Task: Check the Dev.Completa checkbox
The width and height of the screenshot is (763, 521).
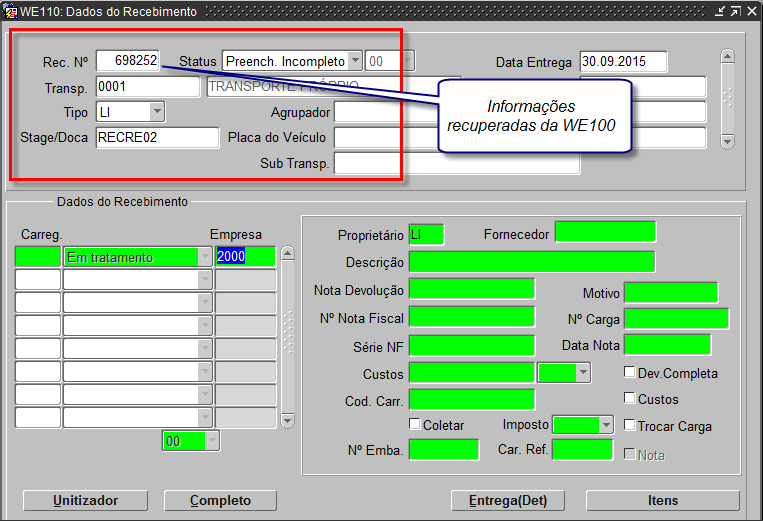Action: [630, 372]
